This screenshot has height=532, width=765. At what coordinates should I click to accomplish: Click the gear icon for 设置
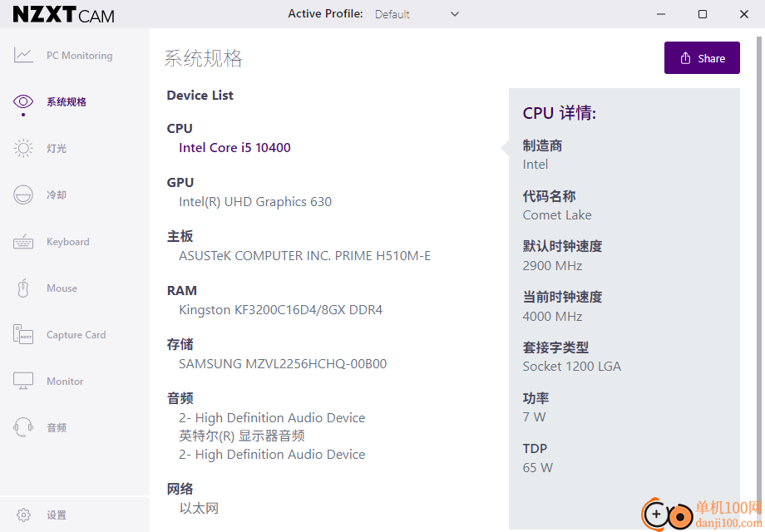click(23, 515)
